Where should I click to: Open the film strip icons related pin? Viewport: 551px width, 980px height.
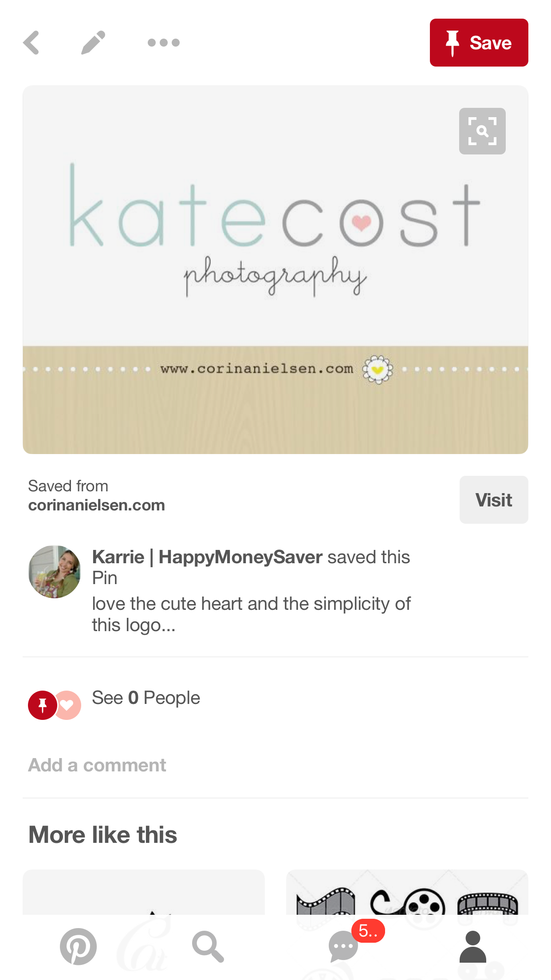point(407,892)
